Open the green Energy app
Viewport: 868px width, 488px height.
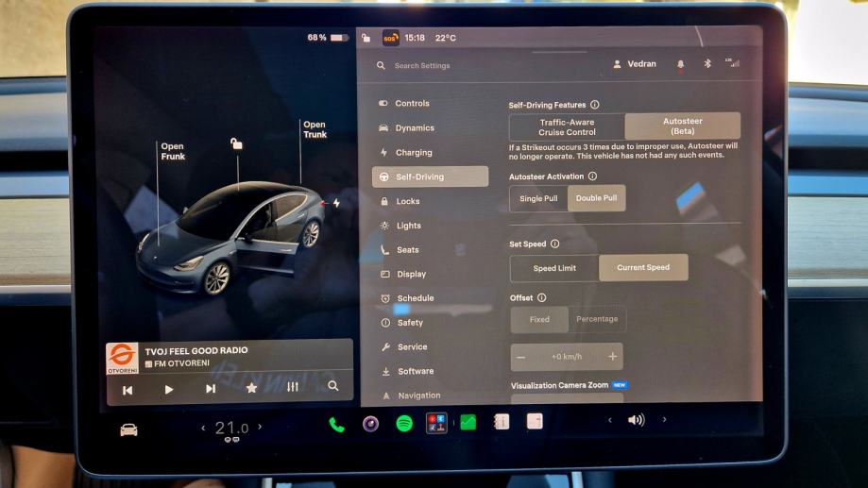(x=468, y=423)
